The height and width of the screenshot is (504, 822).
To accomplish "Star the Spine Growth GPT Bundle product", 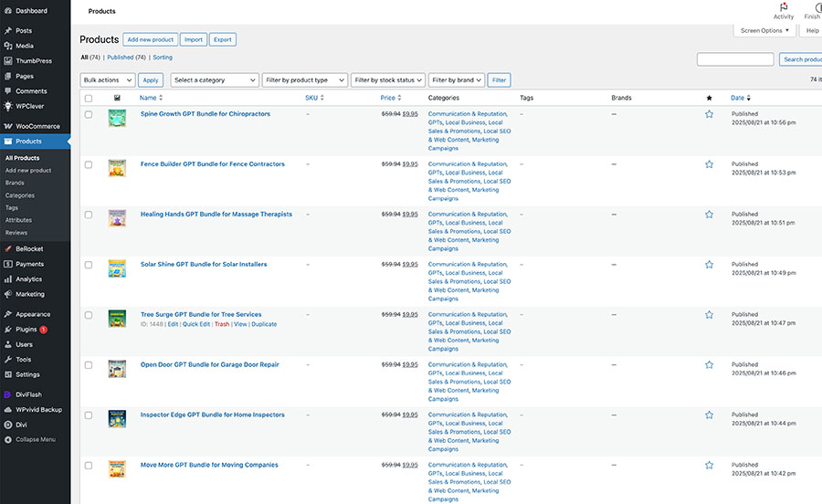I will point(709,114).
